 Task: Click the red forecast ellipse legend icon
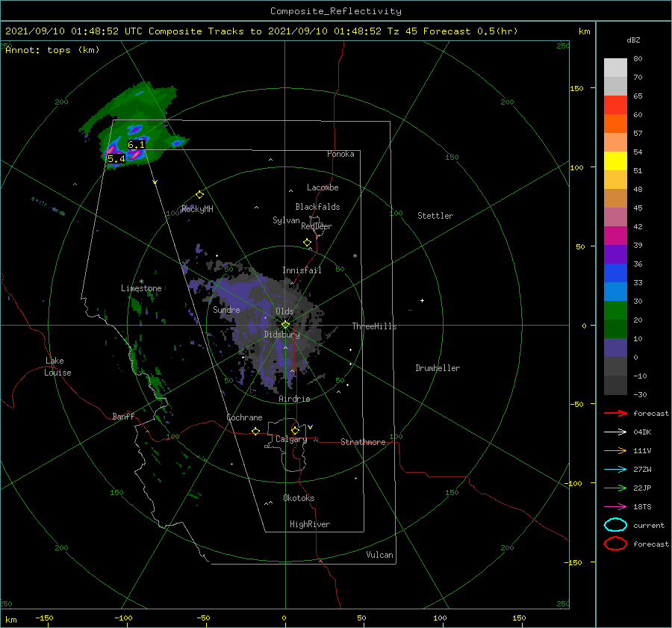tap(615, 544)
